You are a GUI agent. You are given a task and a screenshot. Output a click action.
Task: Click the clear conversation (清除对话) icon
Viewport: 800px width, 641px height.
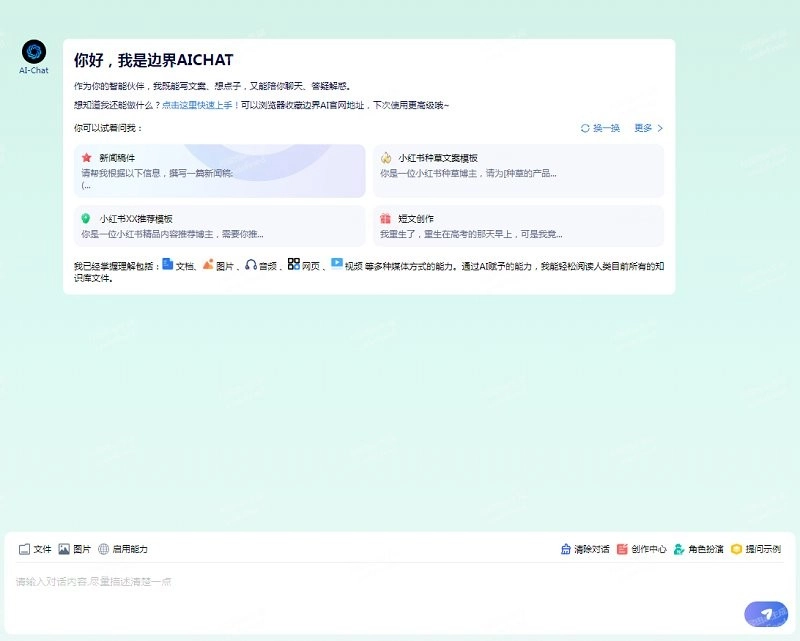coord(565,549)
